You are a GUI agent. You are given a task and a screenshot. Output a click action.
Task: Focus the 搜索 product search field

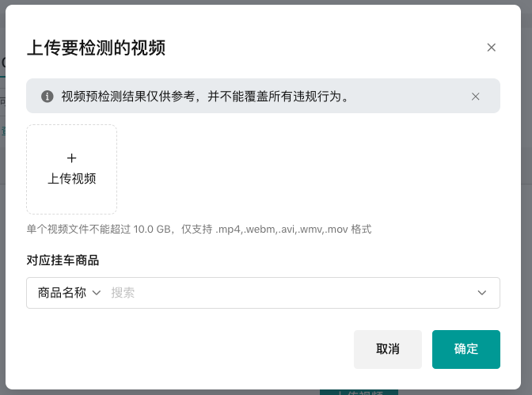click(285, 293)
